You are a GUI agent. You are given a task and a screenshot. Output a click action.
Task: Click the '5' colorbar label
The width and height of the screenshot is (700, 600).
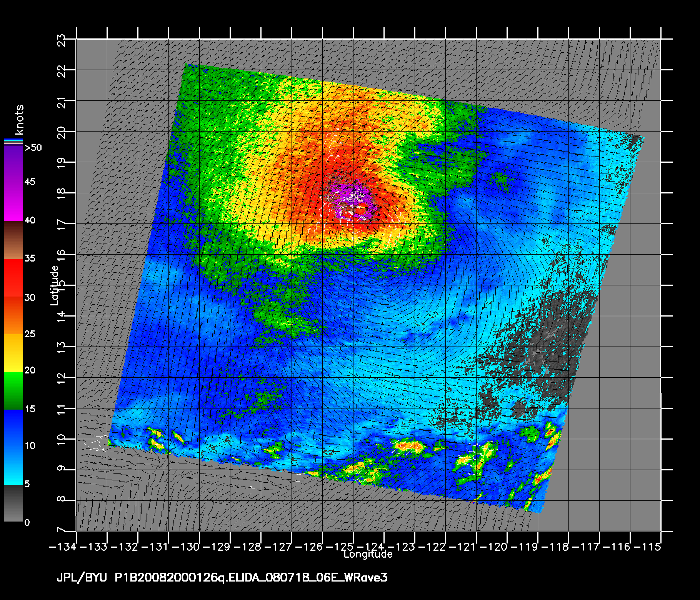point(27,484)
